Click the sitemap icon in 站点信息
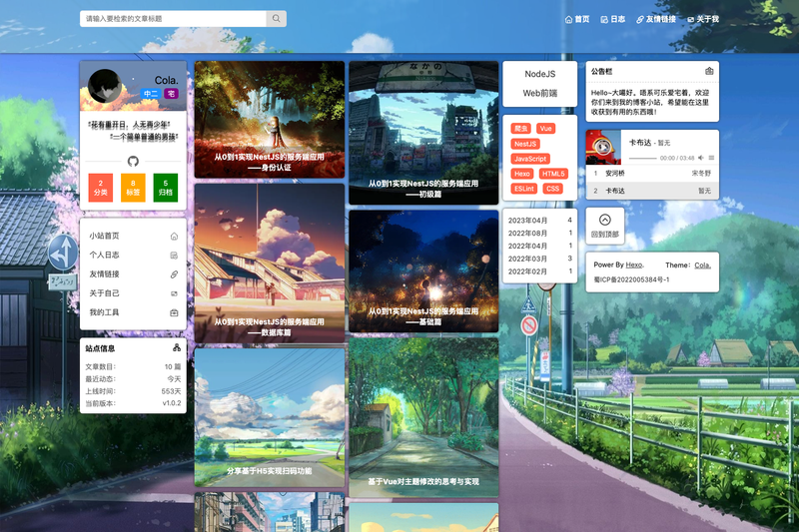Viewport: 799px width, 532px height. 177,347
